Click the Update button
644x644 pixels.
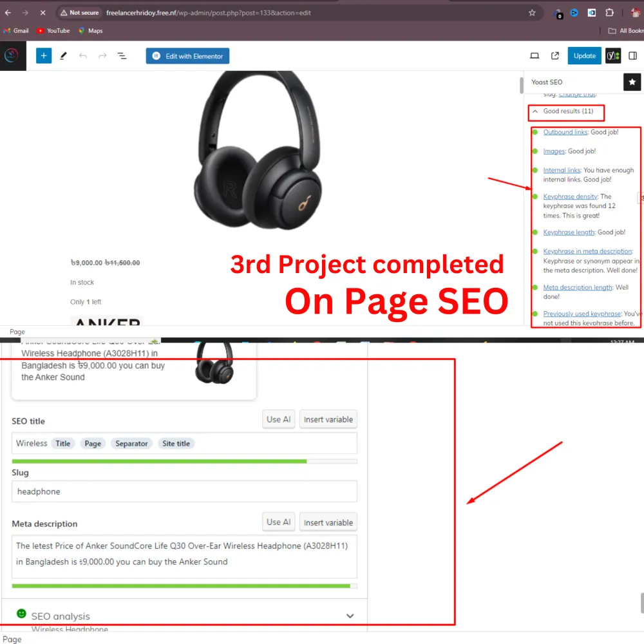(585, 56)
